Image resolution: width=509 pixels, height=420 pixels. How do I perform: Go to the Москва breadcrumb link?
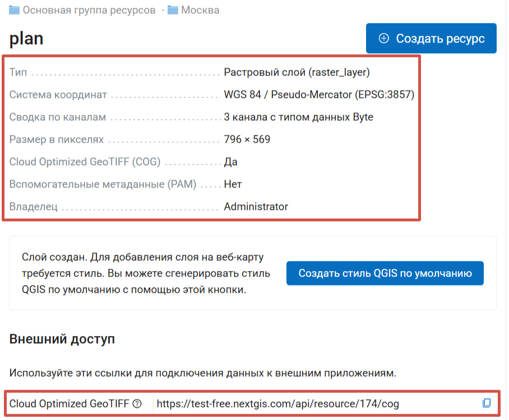(200, 10)
